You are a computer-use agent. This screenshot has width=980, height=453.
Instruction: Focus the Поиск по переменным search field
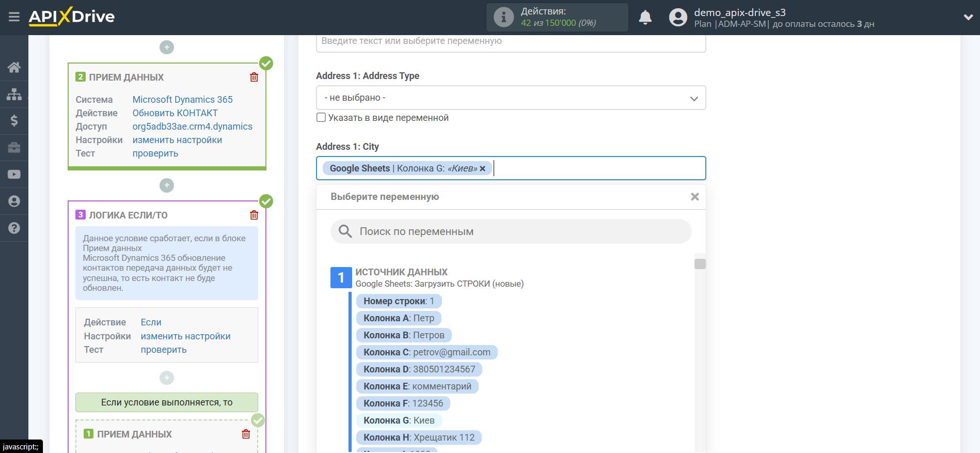(x=511, y=231)
